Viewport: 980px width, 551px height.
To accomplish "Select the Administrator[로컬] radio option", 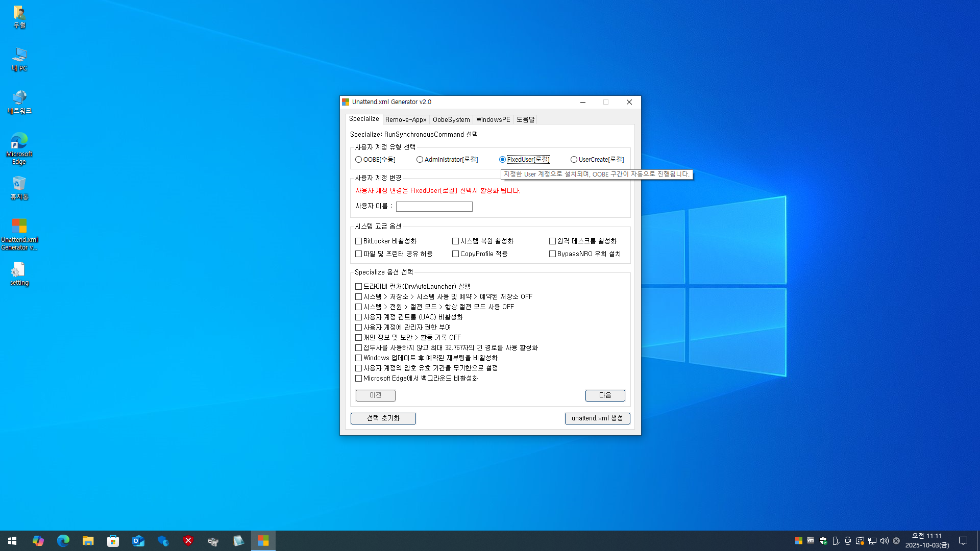I will [x=420, y=160].
